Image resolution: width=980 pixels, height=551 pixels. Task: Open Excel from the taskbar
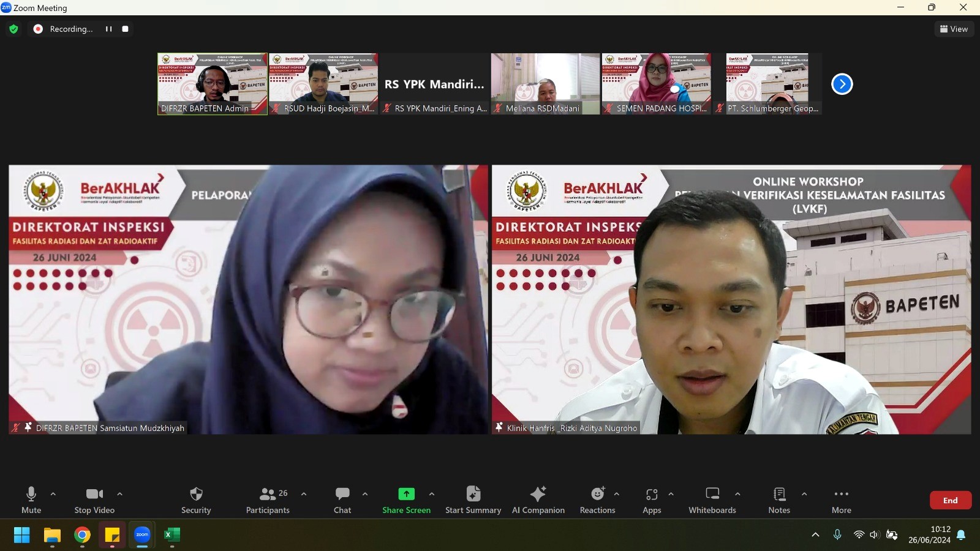point(172,535)
